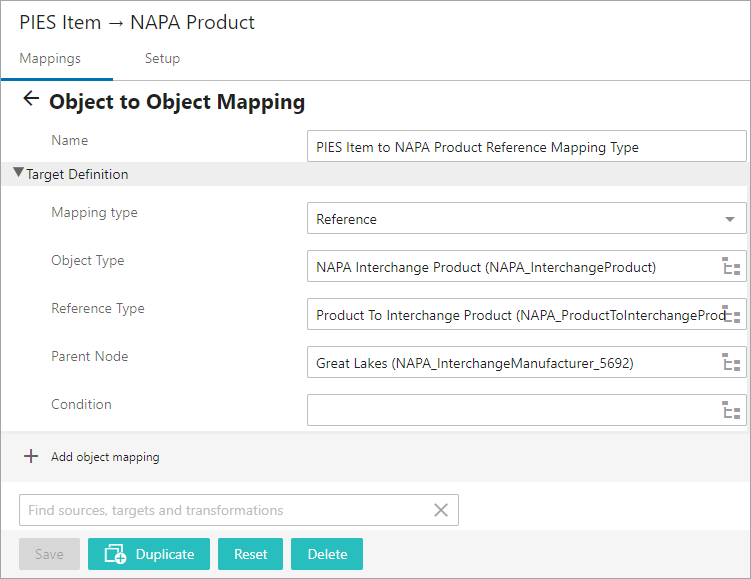
Task: Switch to the Mappings tab
Action: coord(50,58)
